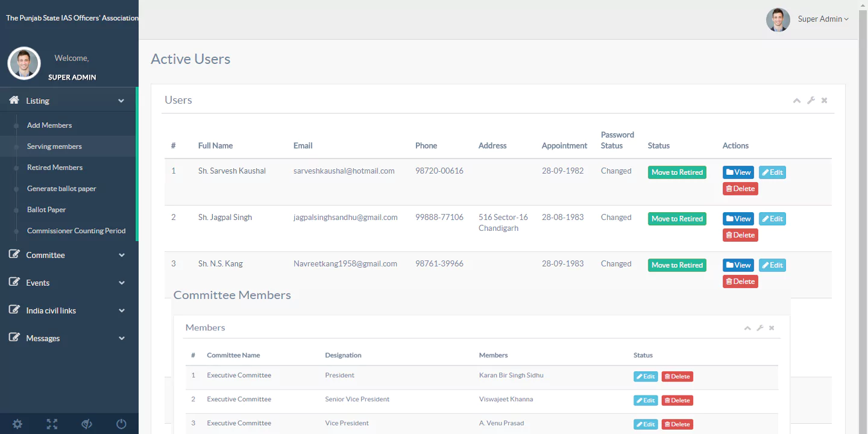
Task: Click the edit icon beside Committee menu
Action: 14,254
